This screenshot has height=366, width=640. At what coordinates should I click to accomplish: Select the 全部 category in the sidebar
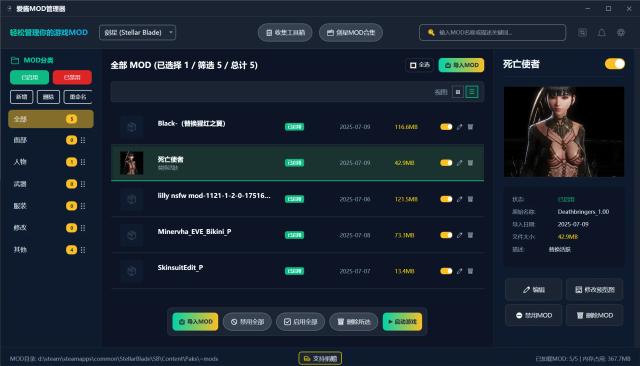51,119
